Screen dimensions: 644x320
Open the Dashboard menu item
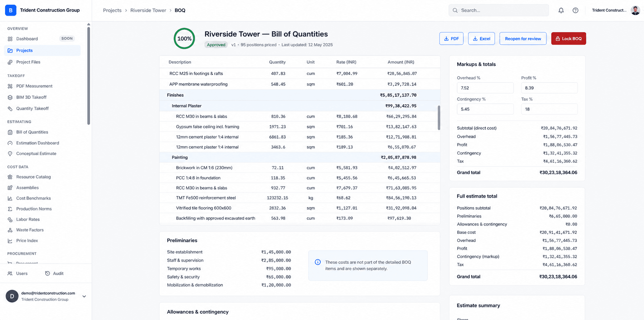pyautogui.click(x=42, y=39)
